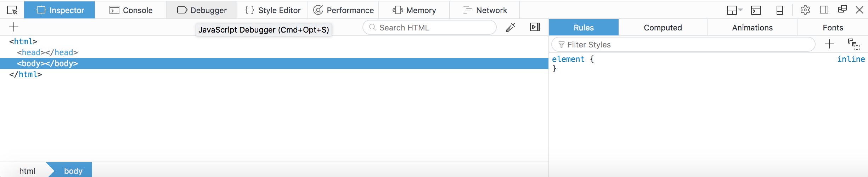Select the eyedropper color picker tool
This screenshot has height=177, width=868.
click(511, 27)
